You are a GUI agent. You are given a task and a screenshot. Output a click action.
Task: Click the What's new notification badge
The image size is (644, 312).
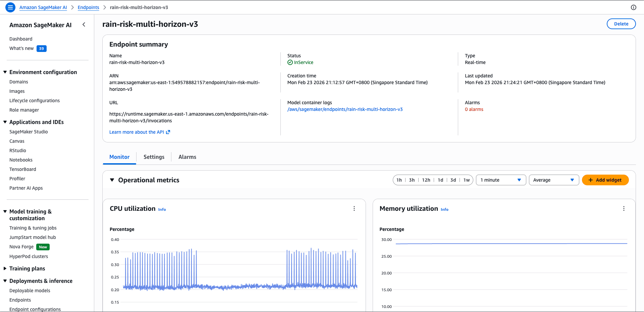tap(41, 48)
